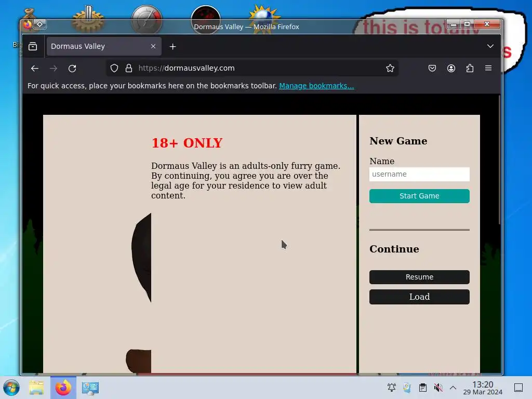Open the file manager in taskbar
Image resolution: width=532 pixels, height=399 pixels.
tap(36, 388)
